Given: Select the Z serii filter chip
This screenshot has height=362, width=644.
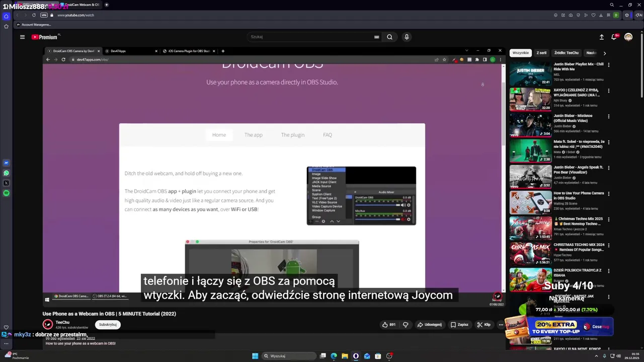Looking at the screenshot, I should pyautogui.click(x=541, y=53).
